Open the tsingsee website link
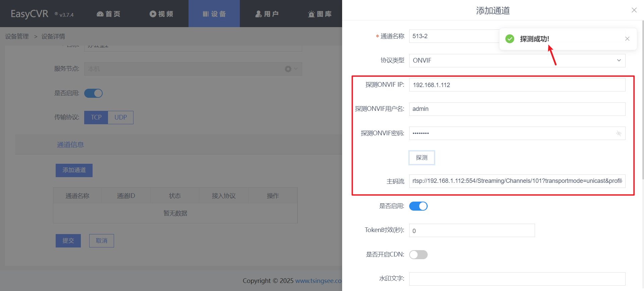 tap(318, 281)
